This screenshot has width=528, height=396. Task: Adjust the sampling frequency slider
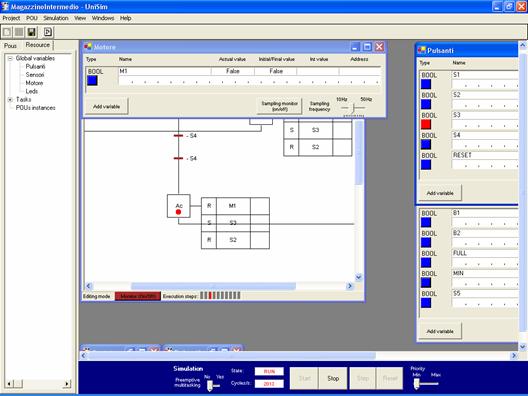pos(353,108)
